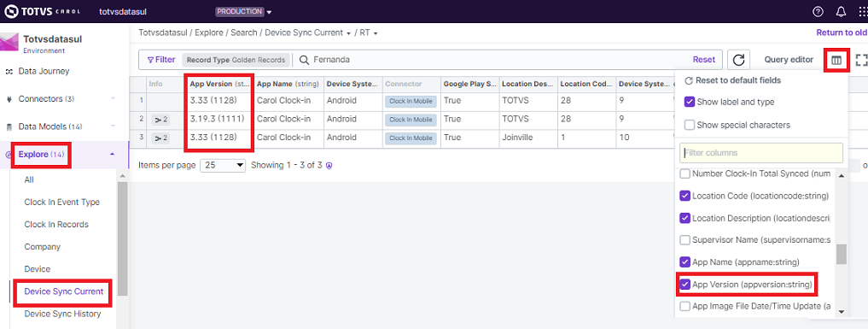Click the Reset search link

704,60
